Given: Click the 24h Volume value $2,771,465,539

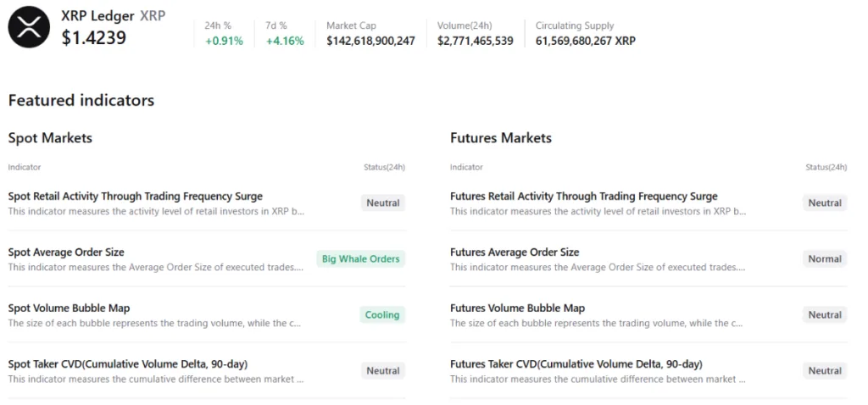Looking at the screenshot, I should 475,41.
